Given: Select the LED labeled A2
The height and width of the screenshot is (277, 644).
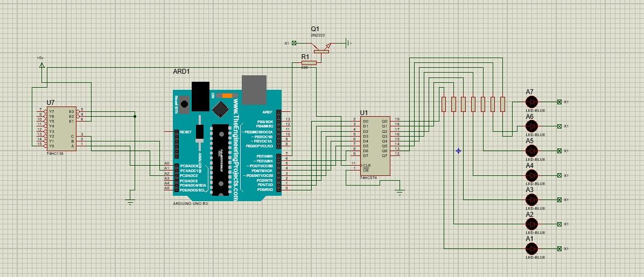Looking at the screenshot, I should point(531,224).
